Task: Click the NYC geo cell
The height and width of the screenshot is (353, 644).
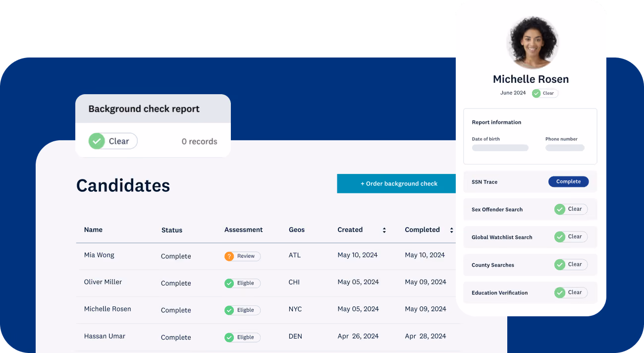Action: [295, 309]
